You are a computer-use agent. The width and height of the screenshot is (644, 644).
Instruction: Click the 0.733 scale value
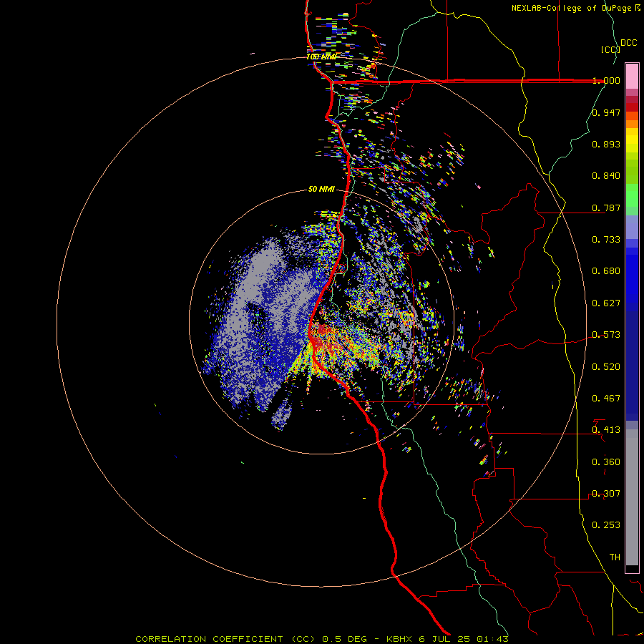coord(606,240)
